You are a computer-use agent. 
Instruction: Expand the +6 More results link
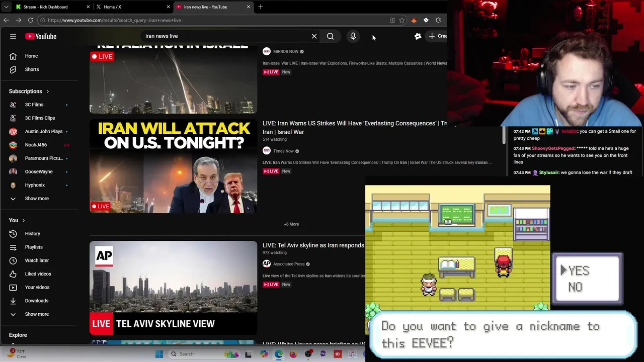tap(291, 224)
